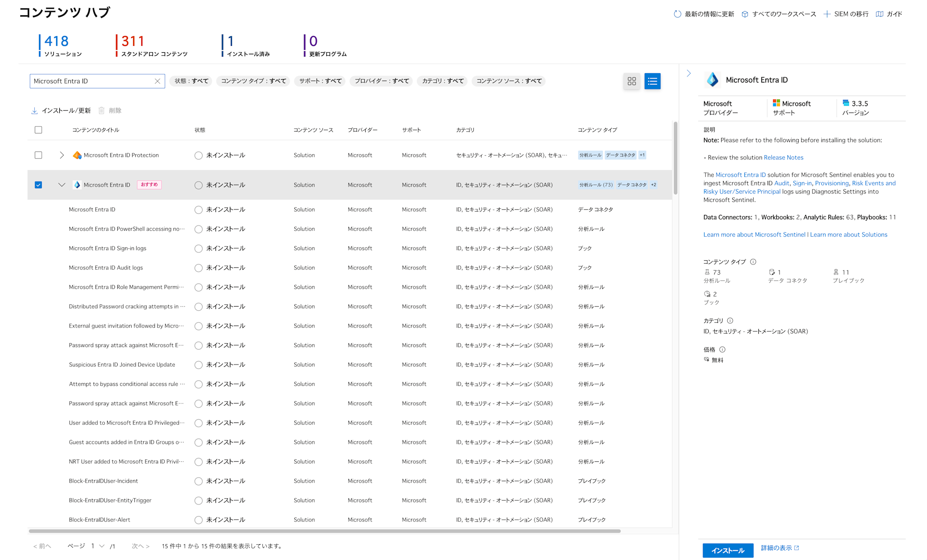This screenshot has width=927, height=560.
Task: Select status radio for Block-EntraIDUser-Incident
Action: (198, 481)
